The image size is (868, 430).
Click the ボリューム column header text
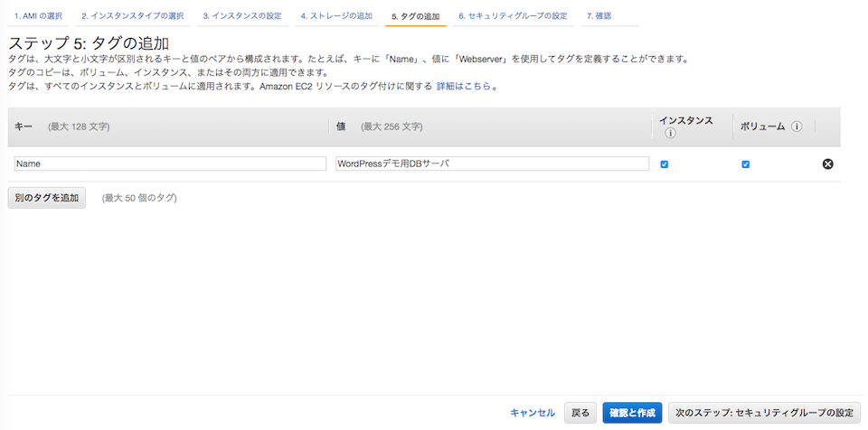763,126
